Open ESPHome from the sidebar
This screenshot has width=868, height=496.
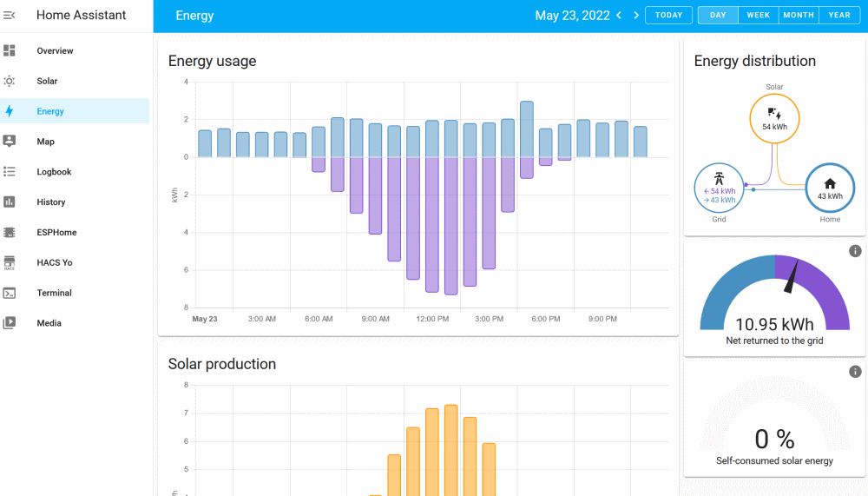point(75,232)
